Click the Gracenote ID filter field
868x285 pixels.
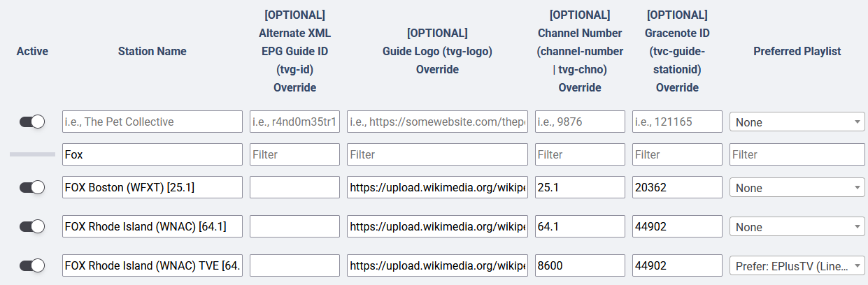point(676,154)
